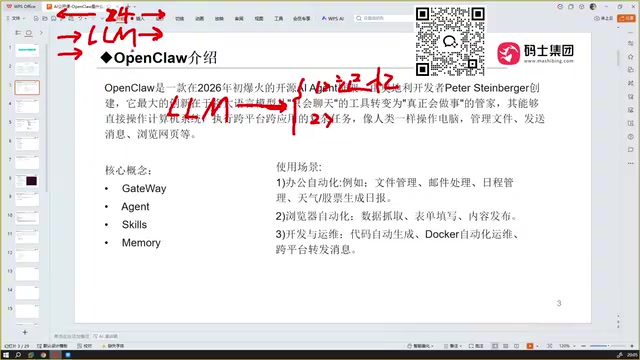Image resolution: width=640 pixels, height=360 pixels.
Task: Select slide 10 thumbnail
Action: [x=27, y=218]
